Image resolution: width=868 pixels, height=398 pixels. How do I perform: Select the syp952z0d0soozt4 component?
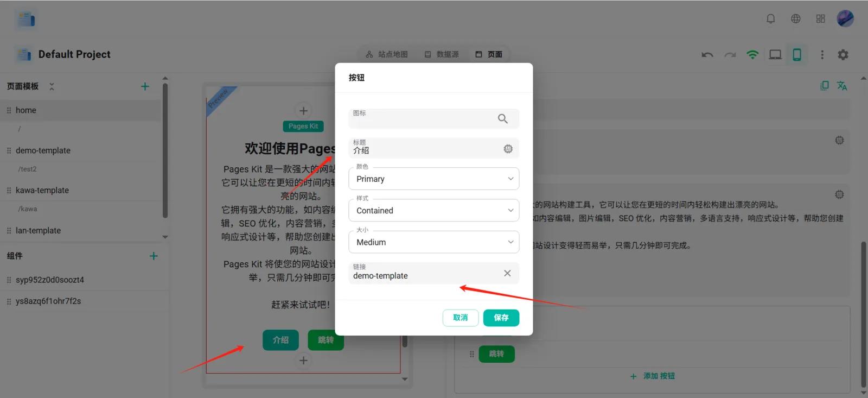pyautogui.click(x=84, y=280)
